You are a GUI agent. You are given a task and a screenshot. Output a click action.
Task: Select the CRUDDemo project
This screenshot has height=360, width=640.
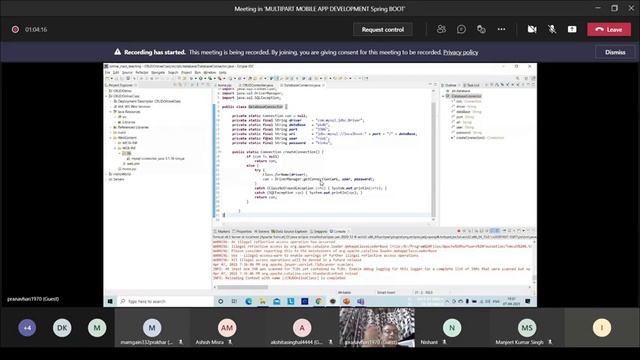pyautogui.click(x=121, y=91)
